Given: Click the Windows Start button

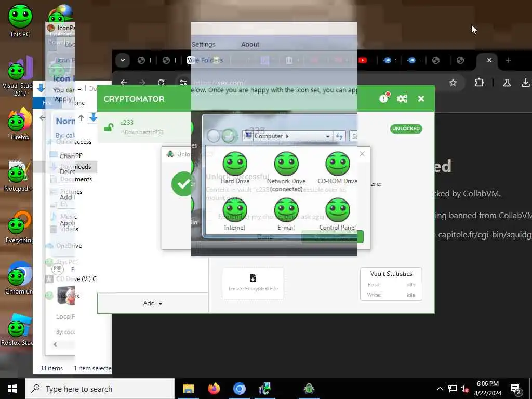Looking at the screenshot, I should (12, 389).
